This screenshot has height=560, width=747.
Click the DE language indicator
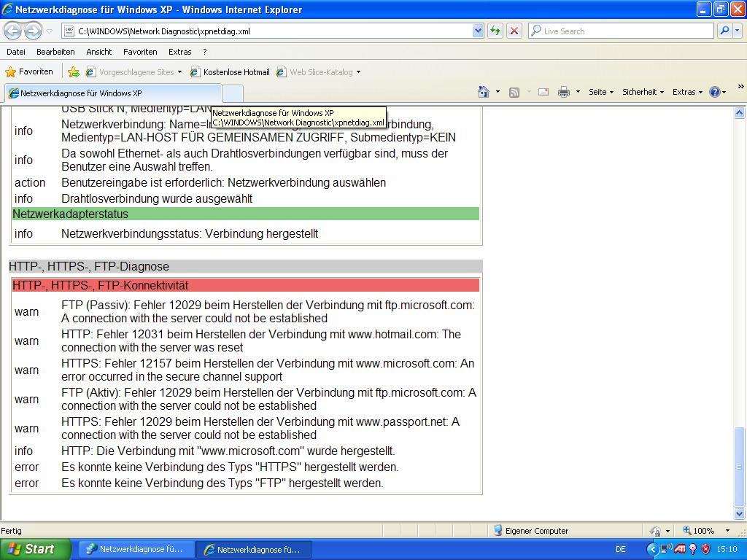point(621,549)
